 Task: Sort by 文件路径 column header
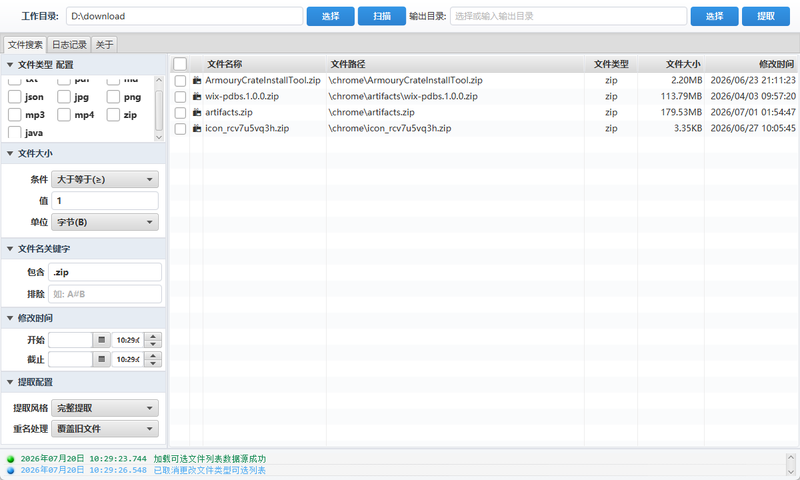tap(455, 64)
